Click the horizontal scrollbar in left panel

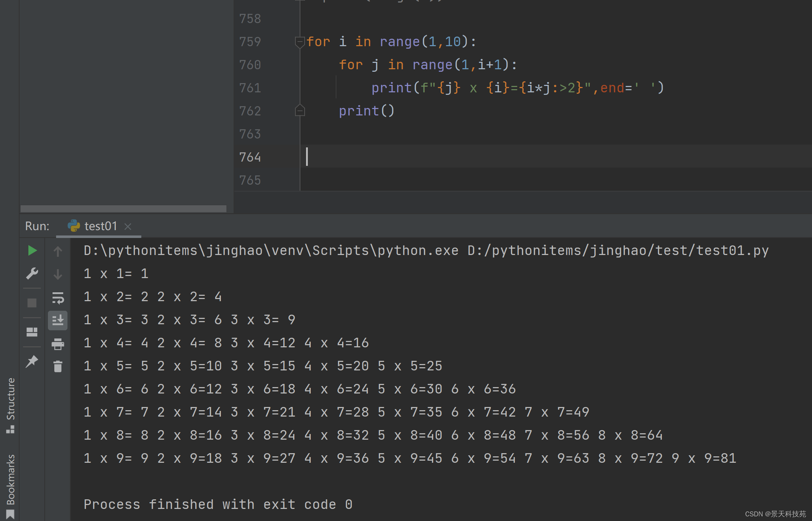tap(123, 208)
